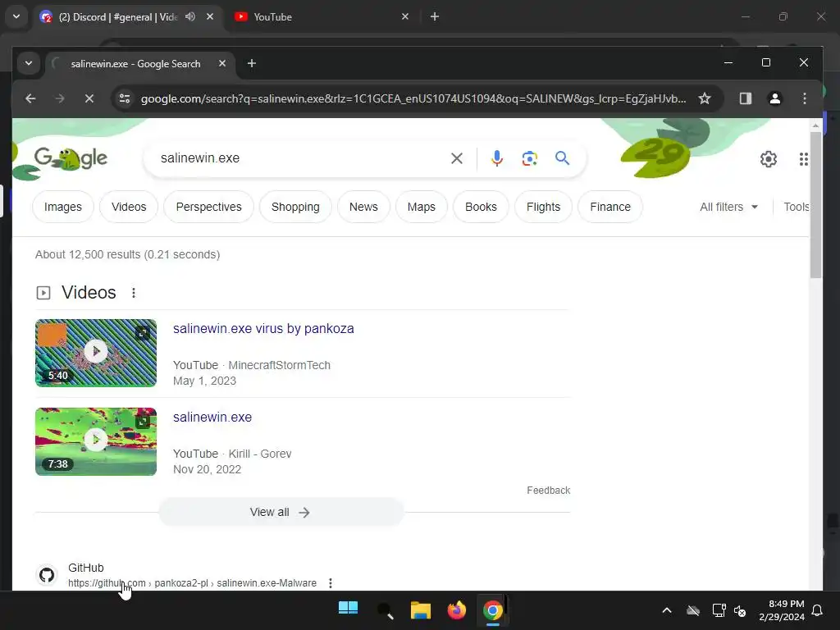Open site information icon in the address bar
This screenshot has width=840, height=630.
coord(125,98)
